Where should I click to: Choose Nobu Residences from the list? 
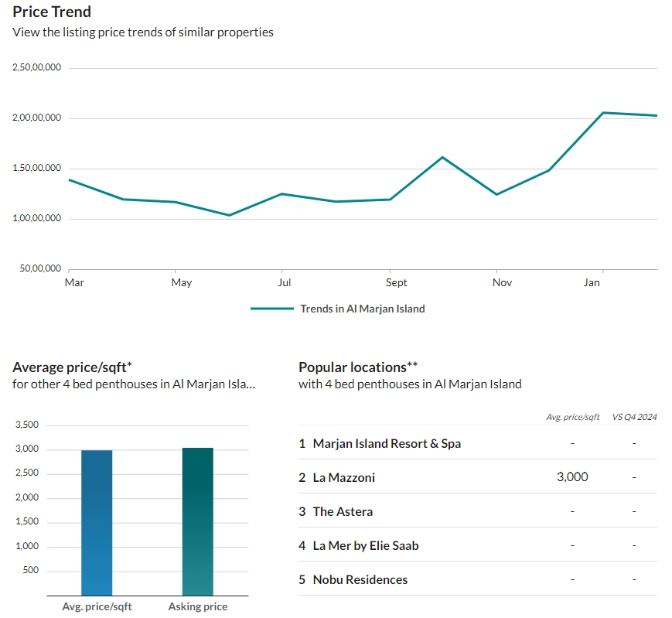click(360, 579)
